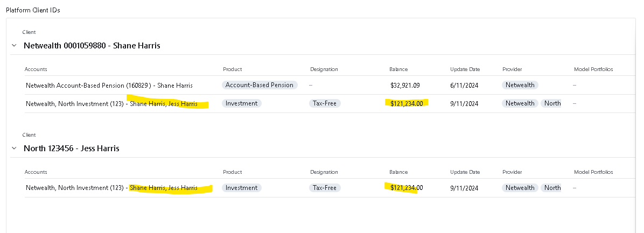Click the Netwealth 0001059880 - Shane Harris heading

(x=92, y=46)
